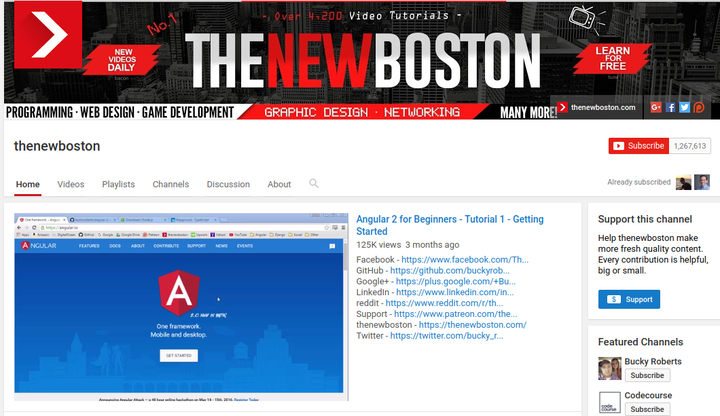This screenshot has height=416, width=720.
Task: Open the thenewboston.com link in description
Action: [x=472, y=325]
